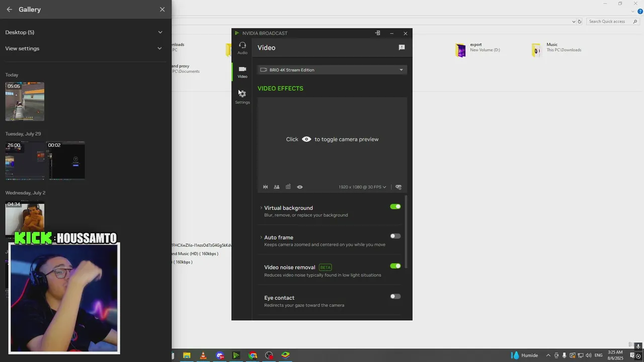Expand the Auto frame options chevron
The width and height of the screenshot is (644, 362).
pos(261,237)
